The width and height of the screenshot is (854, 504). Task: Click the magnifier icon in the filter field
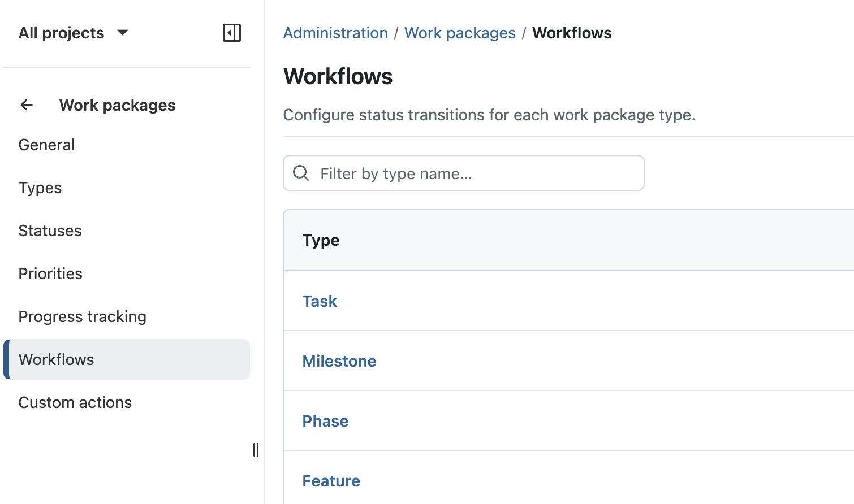click(300, 173)
